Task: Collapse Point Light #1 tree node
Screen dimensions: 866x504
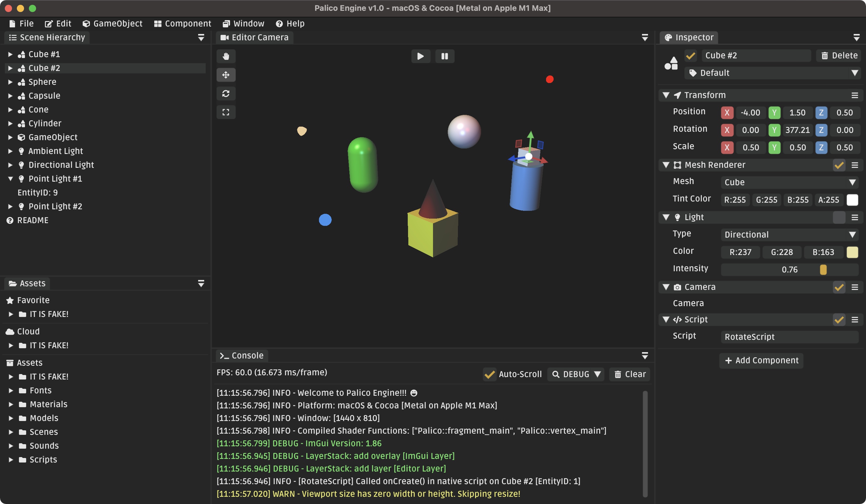Action: click(x=10, y=179)
